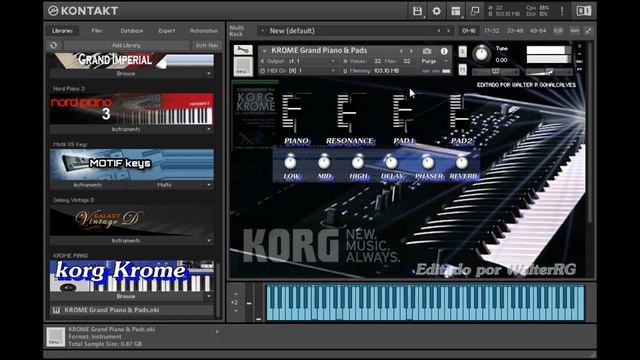Click Motif XS Keys Multis button
Image resolution: width=640 pixels, height=360 pixels.
164,185
